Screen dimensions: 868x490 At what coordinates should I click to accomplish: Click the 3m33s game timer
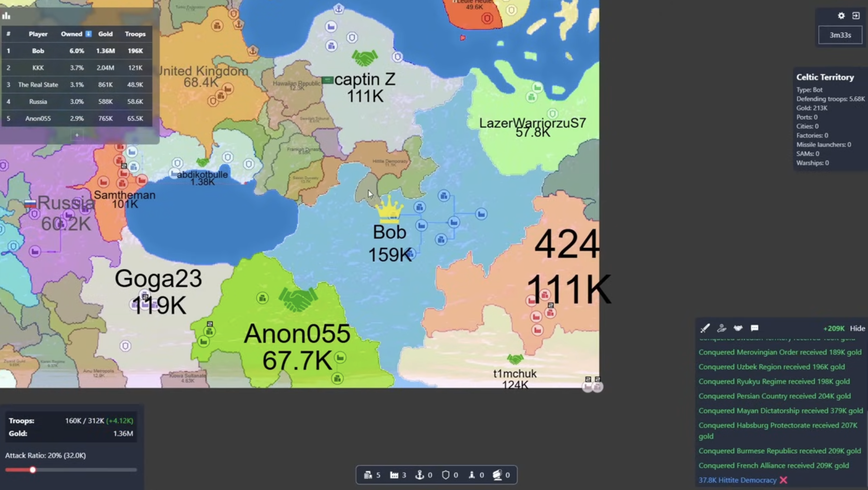click(x=840, y=35)
